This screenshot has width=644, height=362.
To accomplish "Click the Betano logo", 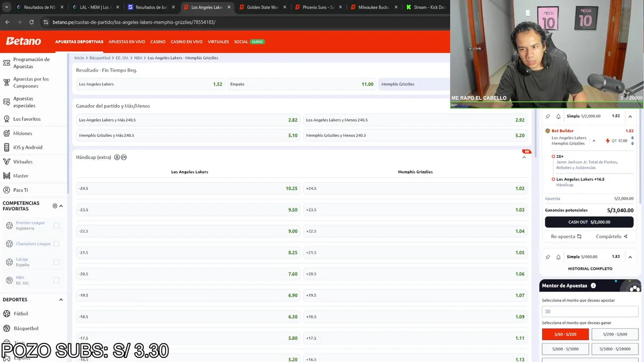I will coord(23,41).
